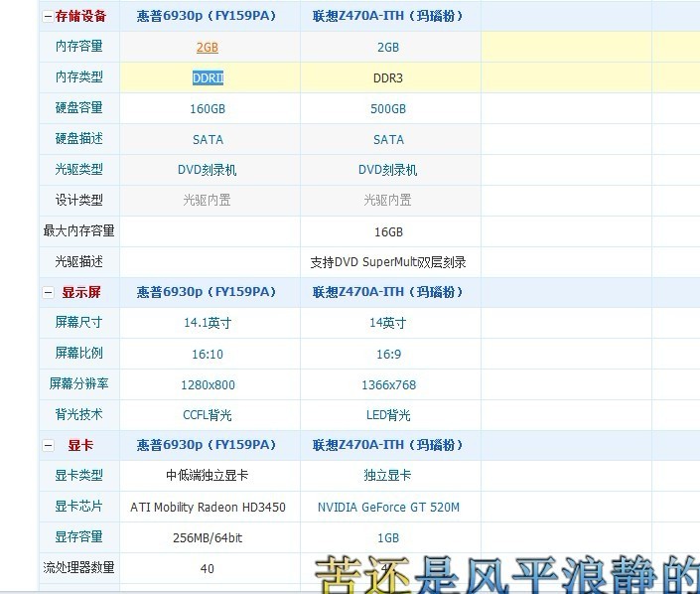Click the 背光技术 row label

(x=79, y=414)
